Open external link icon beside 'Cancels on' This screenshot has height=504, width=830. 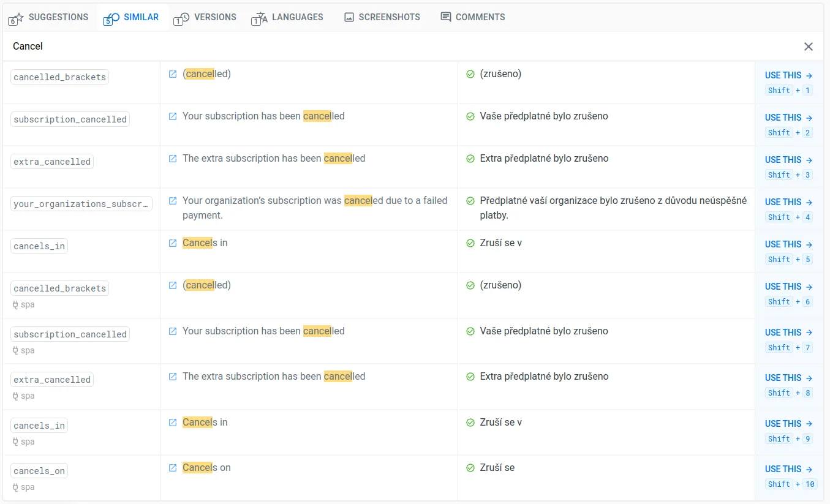173,468
